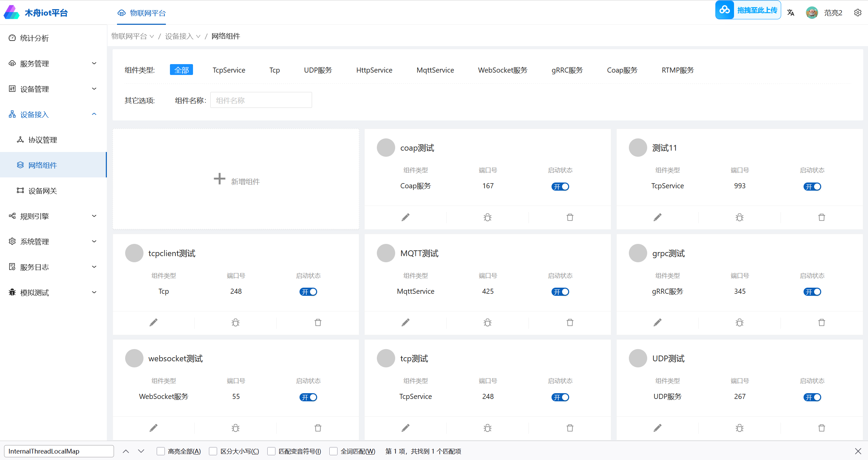Open the language translation icon in header
Viewport: 868px width, 460px height.
[791, 13]
